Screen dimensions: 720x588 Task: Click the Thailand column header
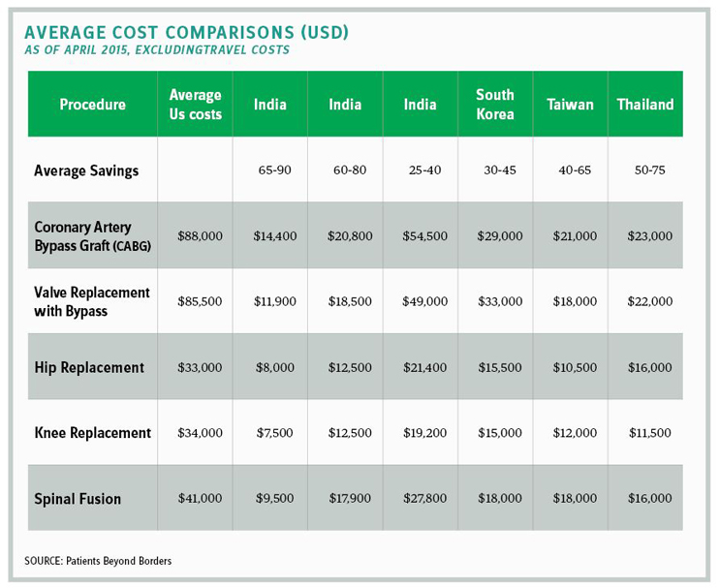(644, 105)
